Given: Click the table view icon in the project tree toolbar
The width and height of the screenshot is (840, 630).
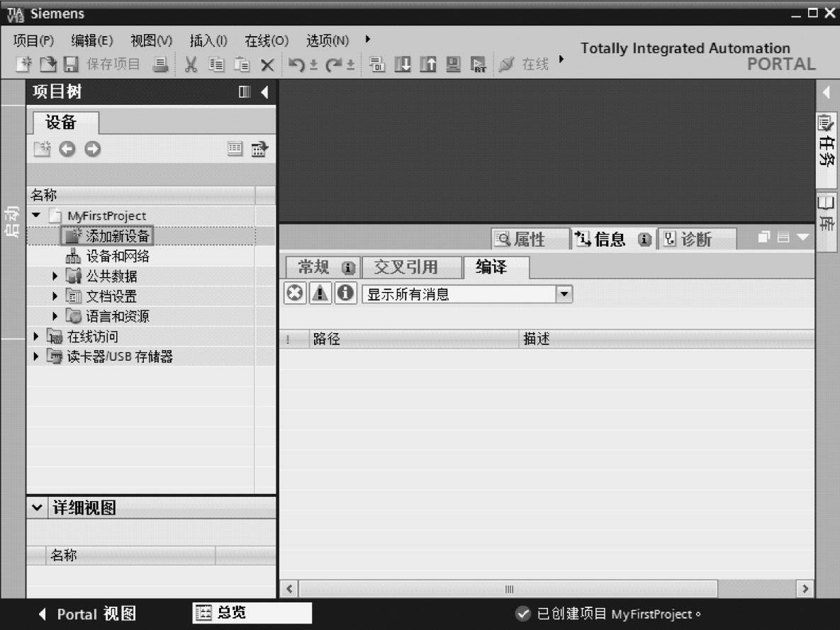Looking at the screenshot, I should (235, 148).
